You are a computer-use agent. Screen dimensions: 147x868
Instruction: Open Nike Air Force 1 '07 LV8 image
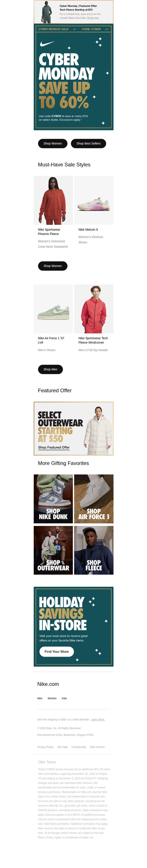pos(53,309)
